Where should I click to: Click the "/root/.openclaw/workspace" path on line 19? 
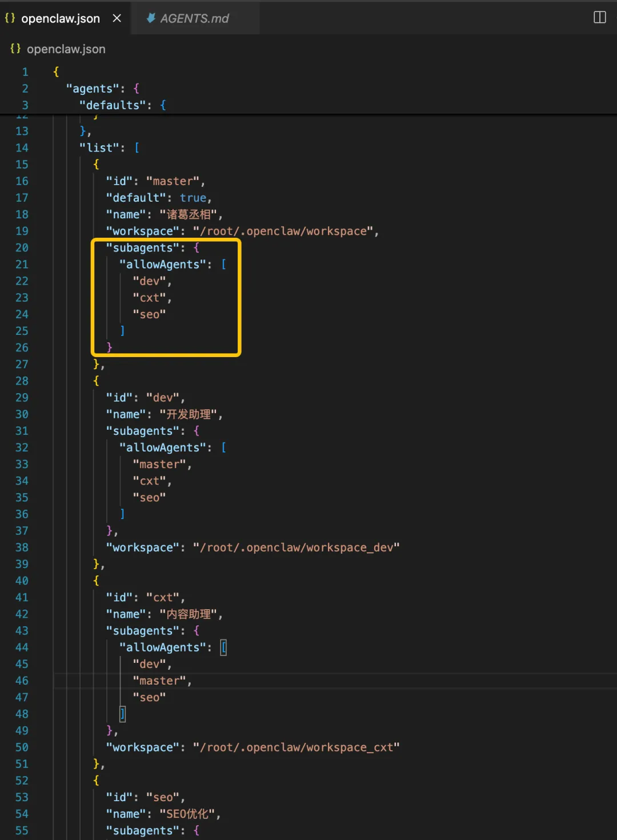(x=283, y=231)
